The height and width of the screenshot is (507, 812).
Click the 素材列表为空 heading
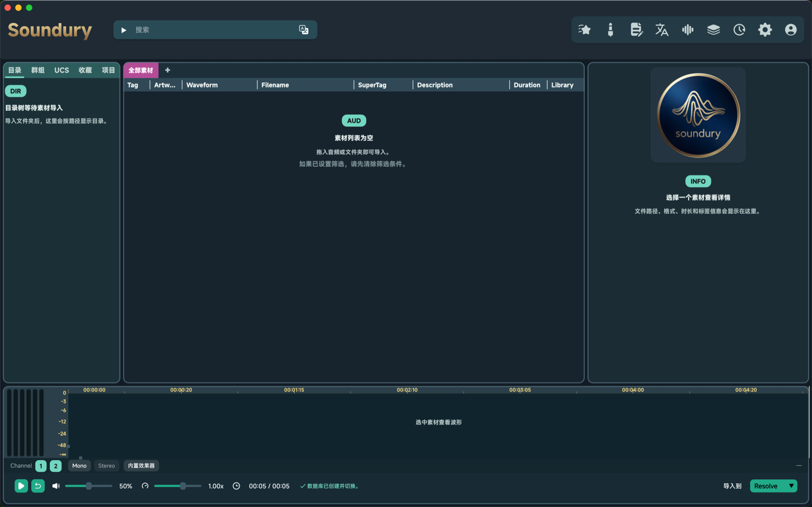354,138
